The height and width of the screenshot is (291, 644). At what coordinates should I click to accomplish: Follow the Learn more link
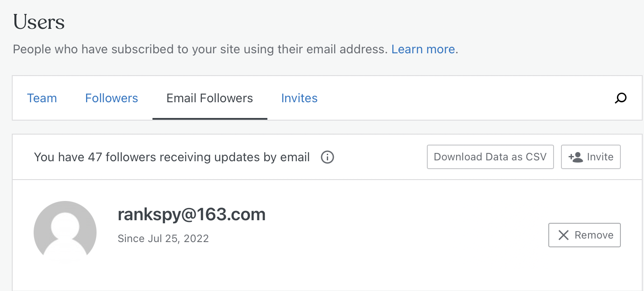pyautogui.click(x=423, y=49)
